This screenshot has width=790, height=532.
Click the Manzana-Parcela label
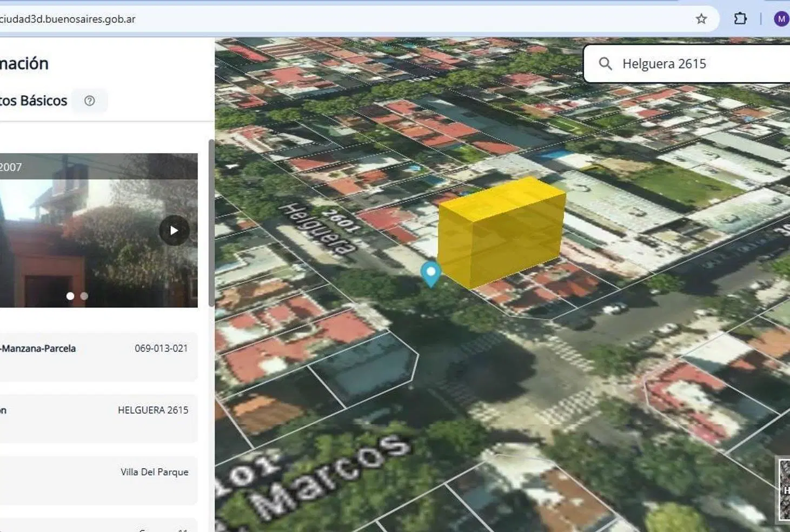(x=38, y=349)
